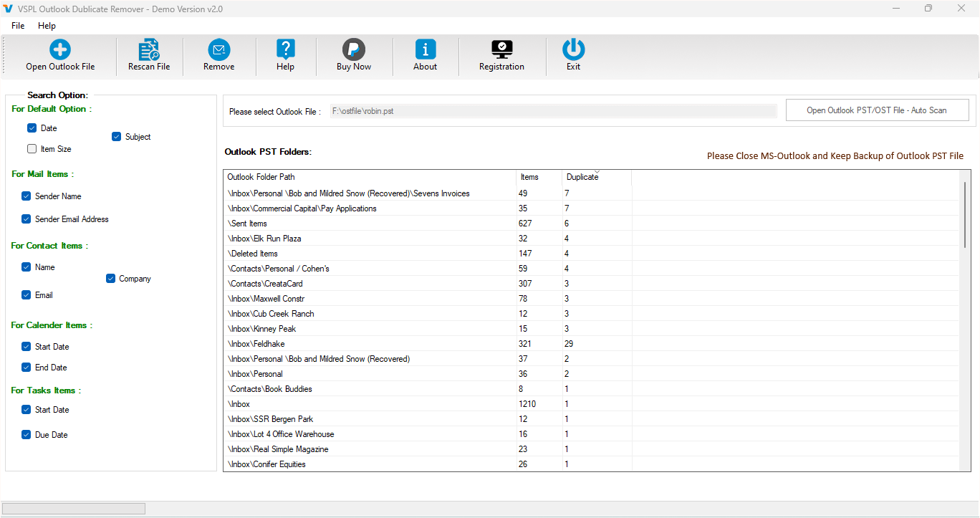
Task: Select the \Inbox\SSR Bergen Park row
Action: pos(592,419)
